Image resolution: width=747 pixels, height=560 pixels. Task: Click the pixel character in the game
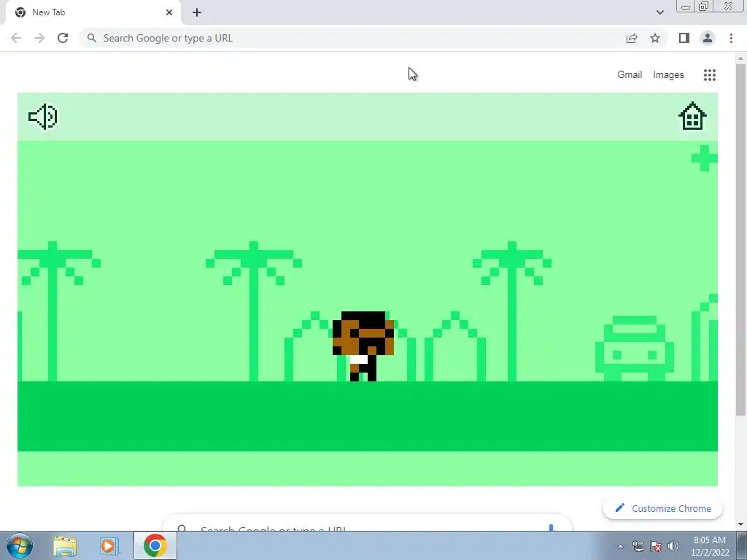[x=363, y=346]
